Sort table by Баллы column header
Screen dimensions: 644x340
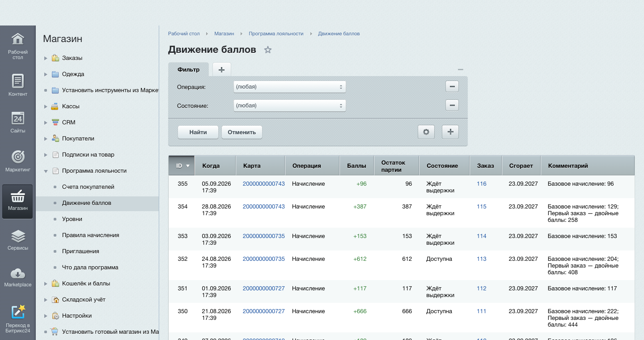tap(357, 166)
